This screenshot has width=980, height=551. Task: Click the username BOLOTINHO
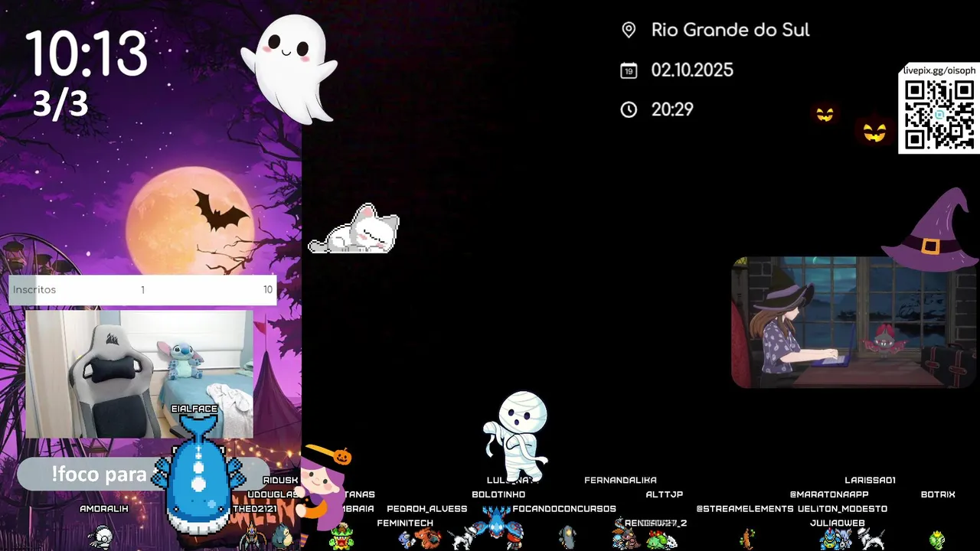498,494
